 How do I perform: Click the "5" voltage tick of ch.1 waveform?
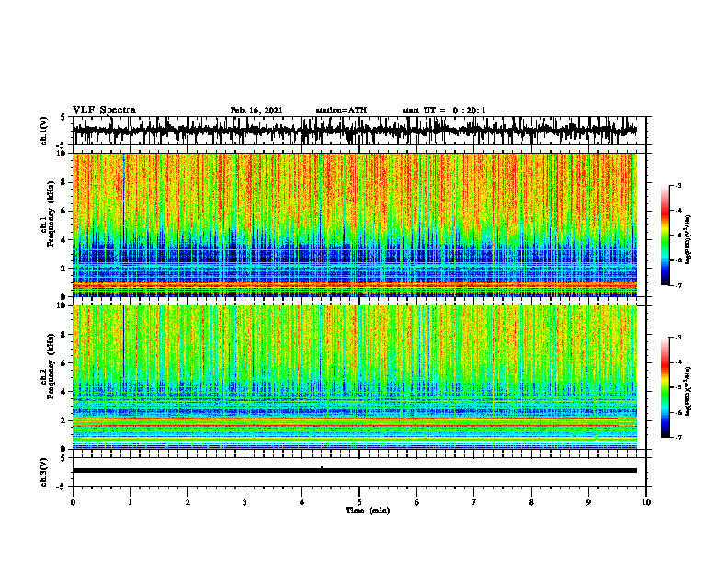pos(63,118)
